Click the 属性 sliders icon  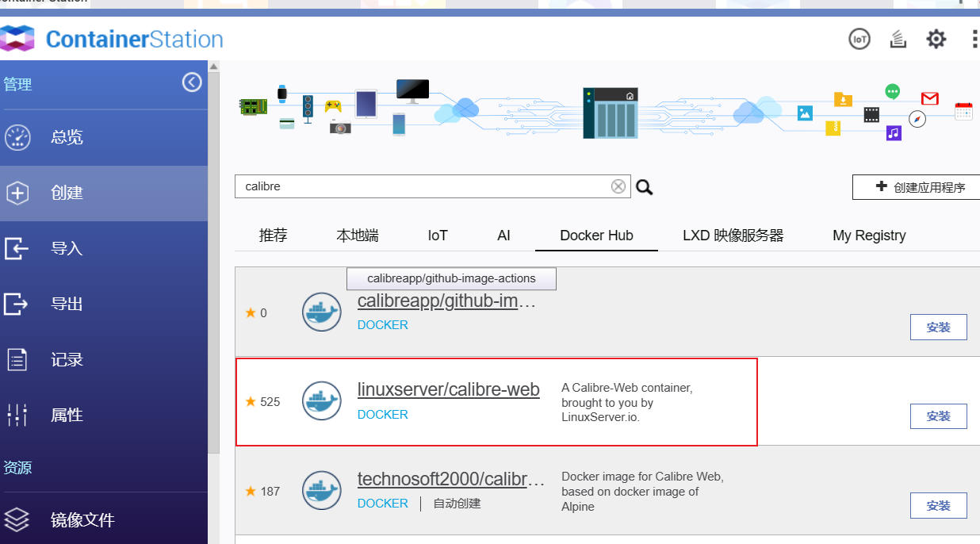(17, 415)
